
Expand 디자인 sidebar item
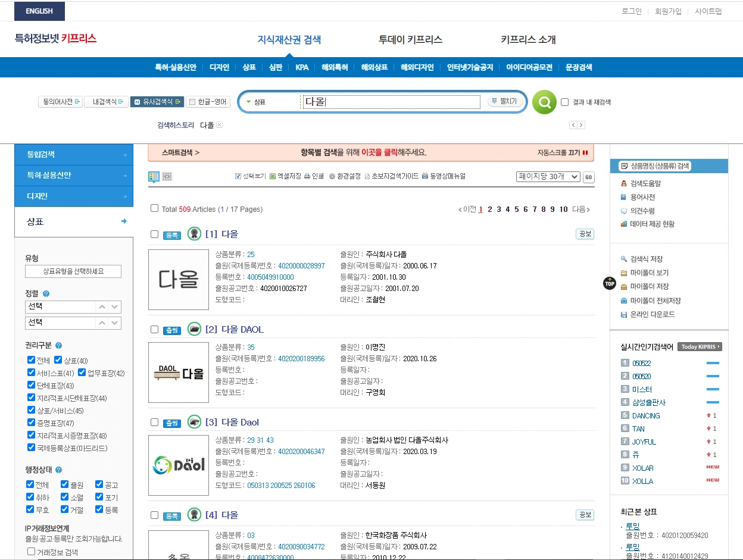tap(74, 196)
